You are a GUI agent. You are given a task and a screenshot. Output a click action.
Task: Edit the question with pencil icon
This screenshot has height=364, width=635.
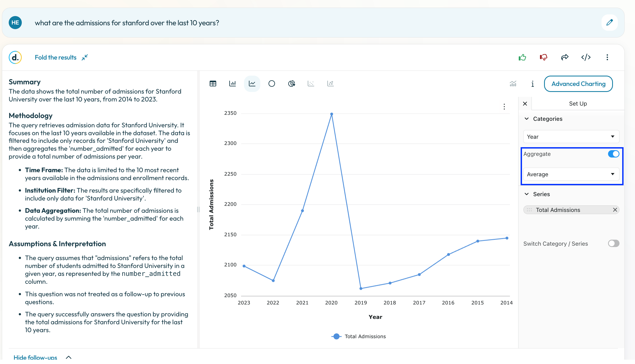(610, 23)
